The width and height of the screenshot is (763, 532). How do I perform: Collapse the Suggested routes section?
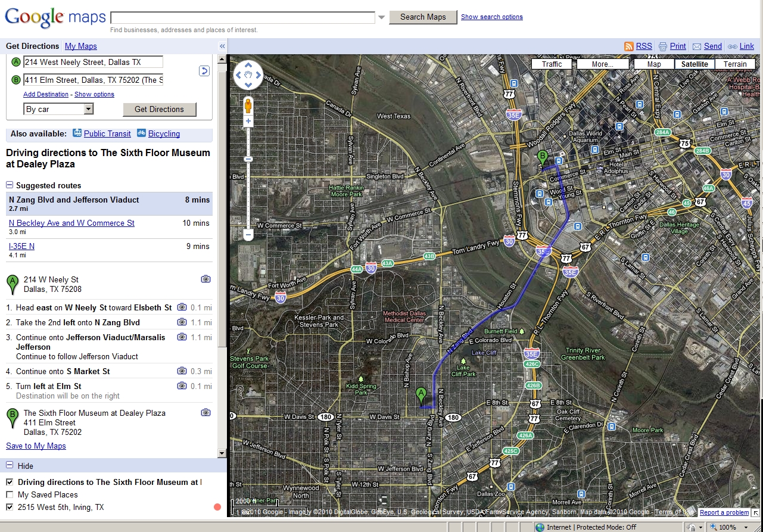[10, 185]
